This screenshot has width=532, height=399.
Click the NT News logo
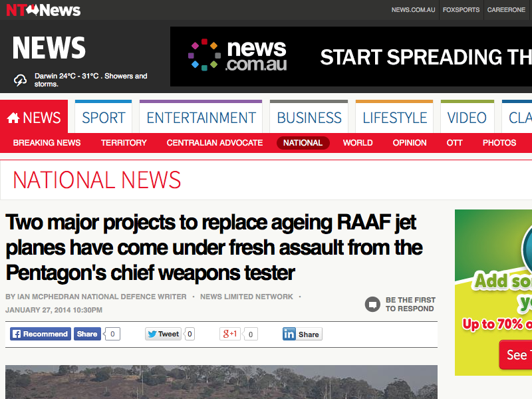click(43, 10)
